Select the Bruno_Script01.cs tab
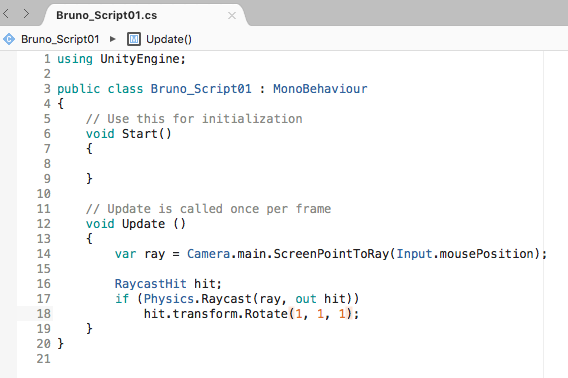 (x=106, y=15)
